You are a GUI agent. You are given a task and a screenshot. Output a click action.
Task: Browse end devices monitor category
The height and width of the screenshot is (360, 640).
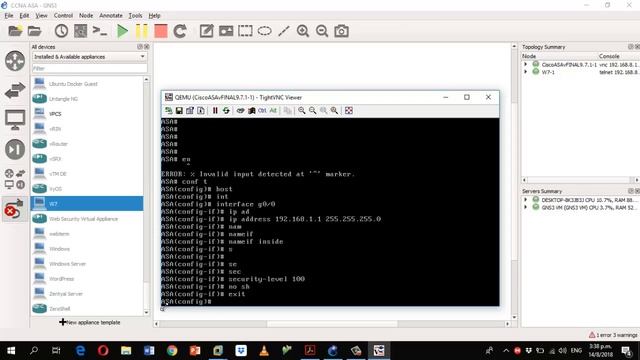[x=15, y=120]
